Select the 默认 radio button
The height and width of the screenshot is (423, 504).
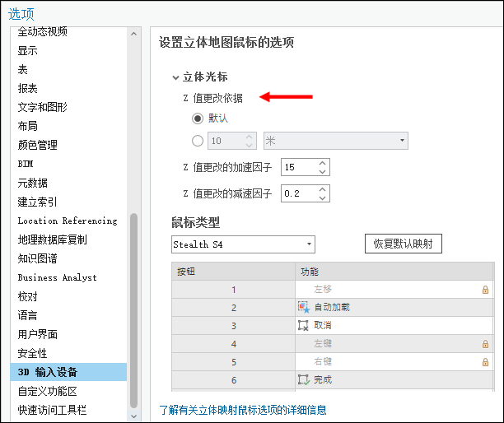[197, 119]
